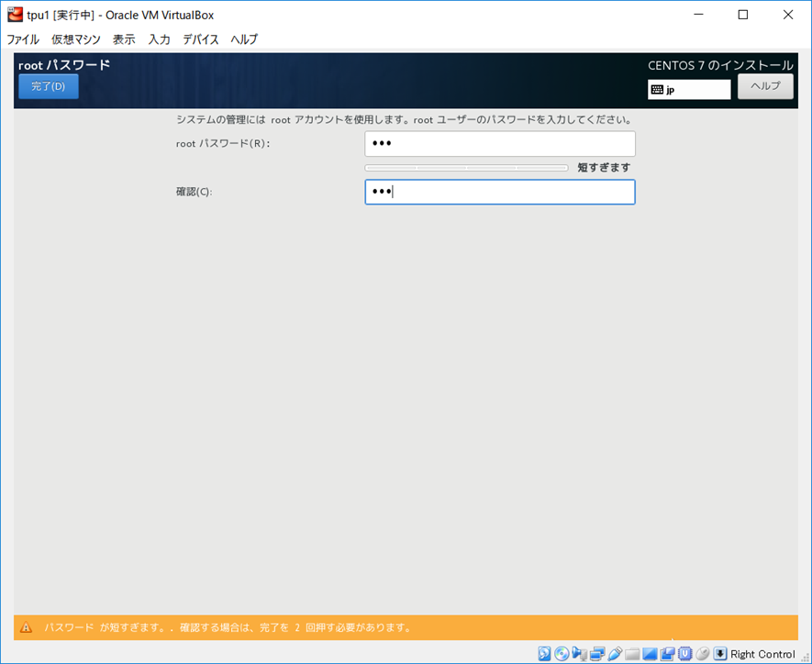Click the ヘルプ button in the installer
Image resolution: width=812 pixels, height=664 pixels.
pyautogui.click(x=765, y=85)
